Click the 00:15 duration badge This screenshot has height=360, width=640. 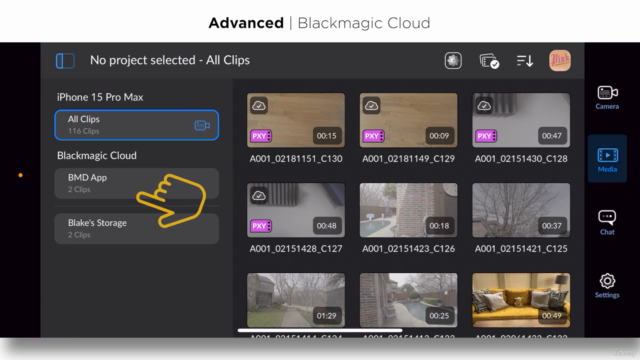[x=327, y=136]
